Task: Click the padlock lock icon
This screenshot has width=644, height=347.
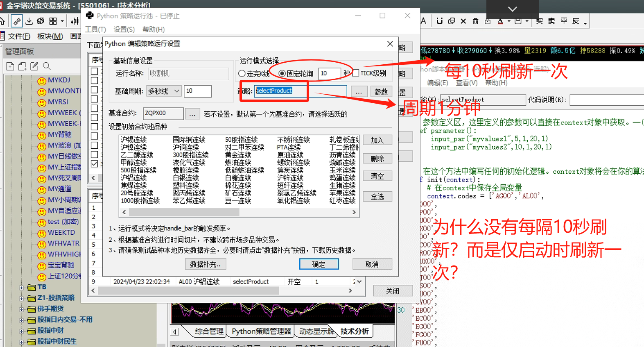Action: pos(487,21)
